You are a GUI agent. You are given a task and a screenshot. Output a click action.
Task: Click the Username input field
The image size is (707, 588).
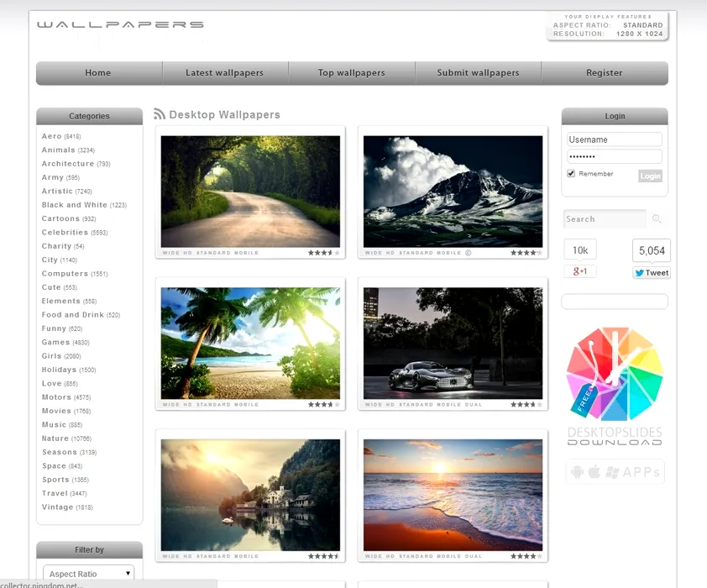pyautogui.click(x=614, y=139)
